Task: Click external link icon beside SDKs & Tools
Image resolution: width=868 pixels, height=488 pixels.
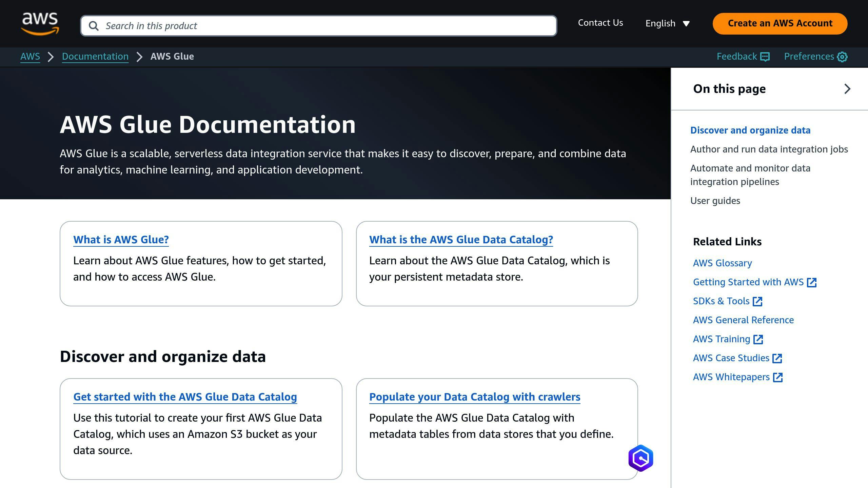Action: pyautogui.click(x=757, y=301)
